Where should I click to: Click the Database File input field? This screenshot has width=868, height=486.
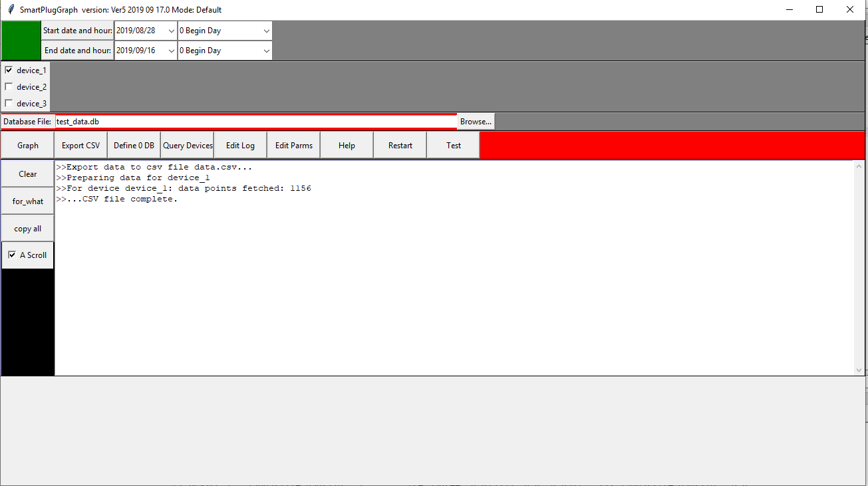click(x=255, y=122)
